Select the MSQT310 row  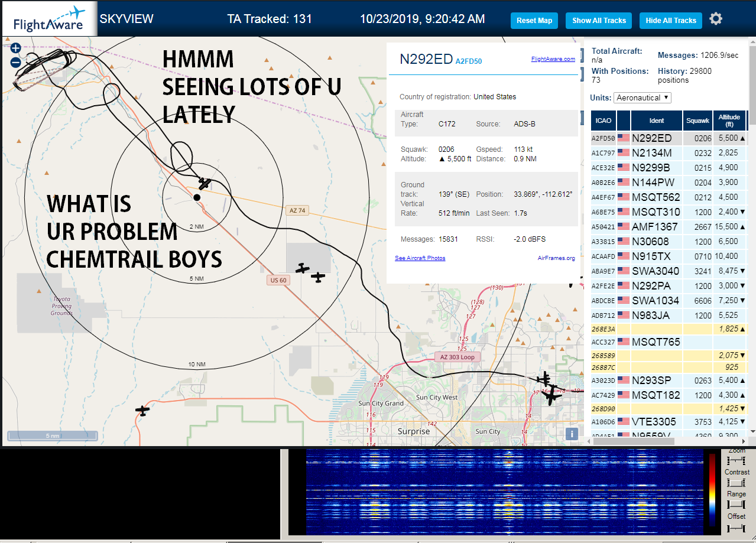(x=669, y=212)
